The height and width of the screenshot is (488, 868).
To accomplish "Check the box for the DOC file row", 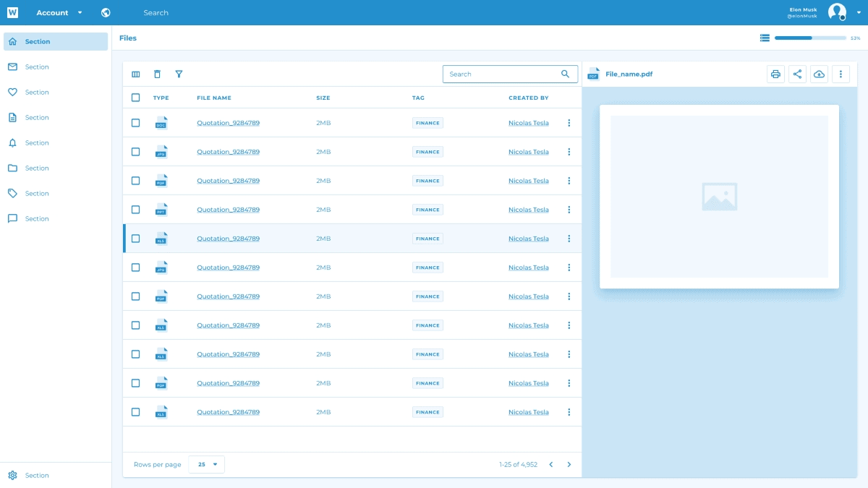I will [x=135, y=123].
